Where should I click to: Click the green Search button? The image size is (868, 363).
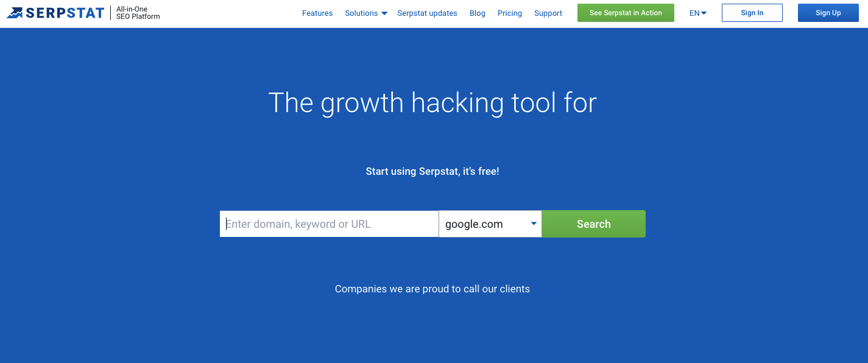click(594, 224)
